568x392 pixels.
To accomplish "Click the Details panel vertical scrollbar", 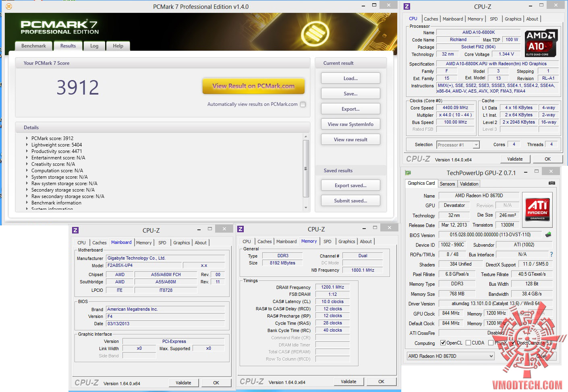I will click(x=306, y=168).
